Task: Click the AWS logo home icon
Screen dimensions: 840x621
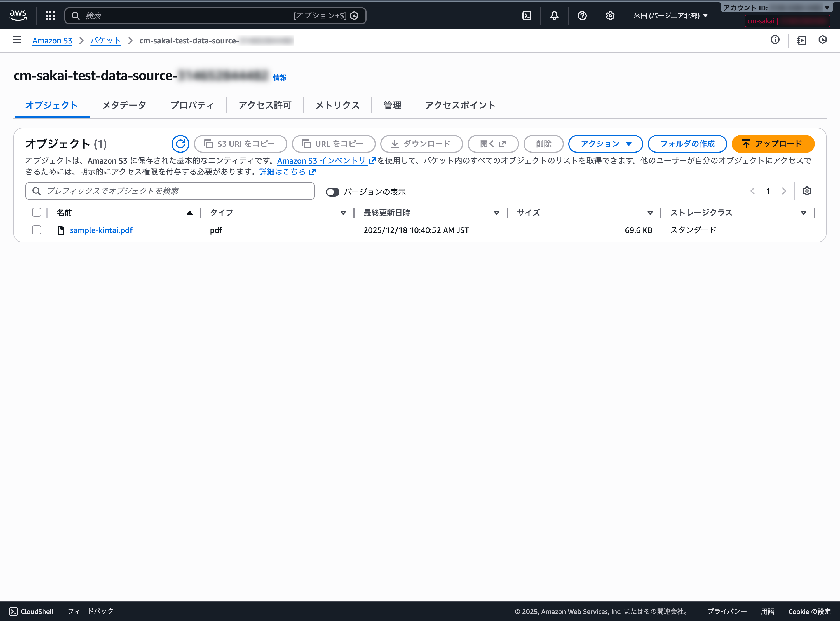Action: tap(18, 15)
